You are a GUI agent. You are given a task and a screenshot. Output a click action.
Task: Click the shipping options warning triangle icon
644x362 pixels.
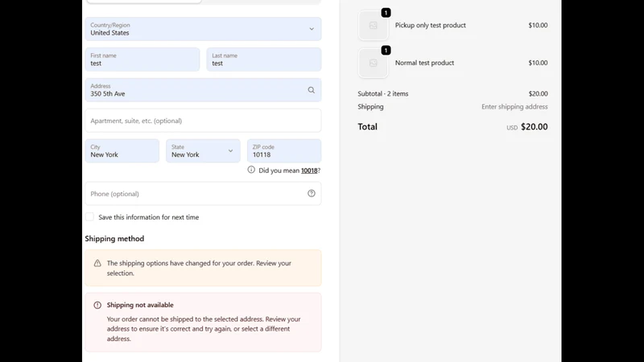click(x=97, y=263)
